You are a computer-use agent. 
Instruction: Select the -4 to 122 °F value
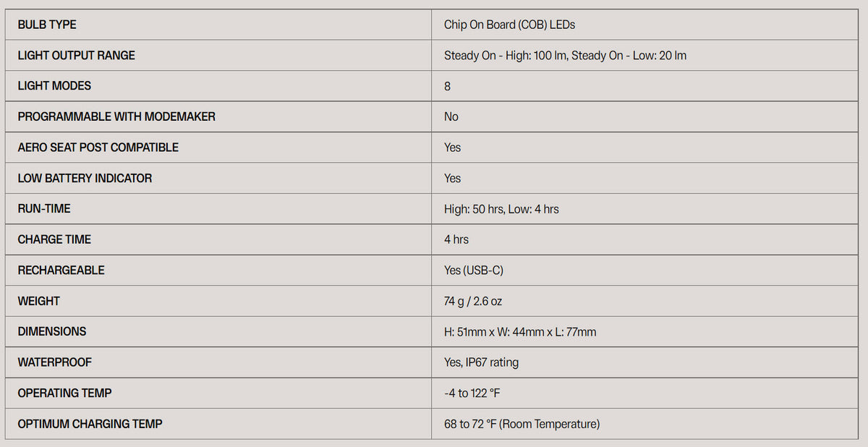(472, 393)
